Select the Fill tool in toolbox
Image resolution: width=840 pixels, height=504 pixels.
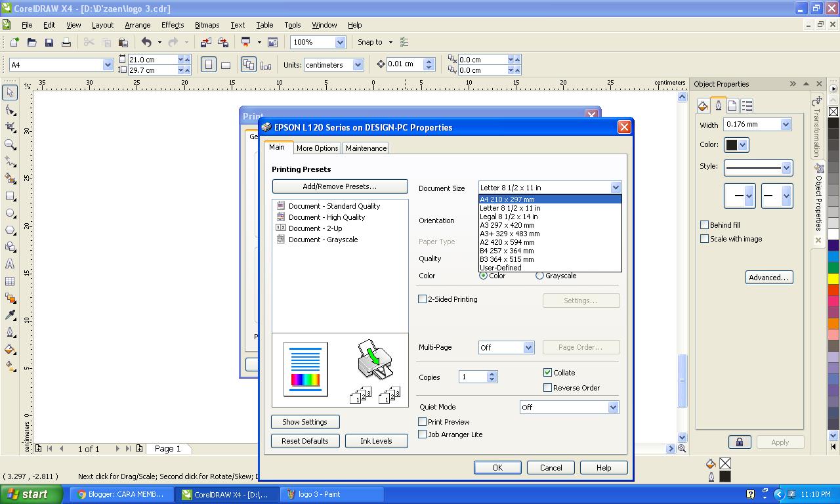pyautogui.click(x=10, y=349)
